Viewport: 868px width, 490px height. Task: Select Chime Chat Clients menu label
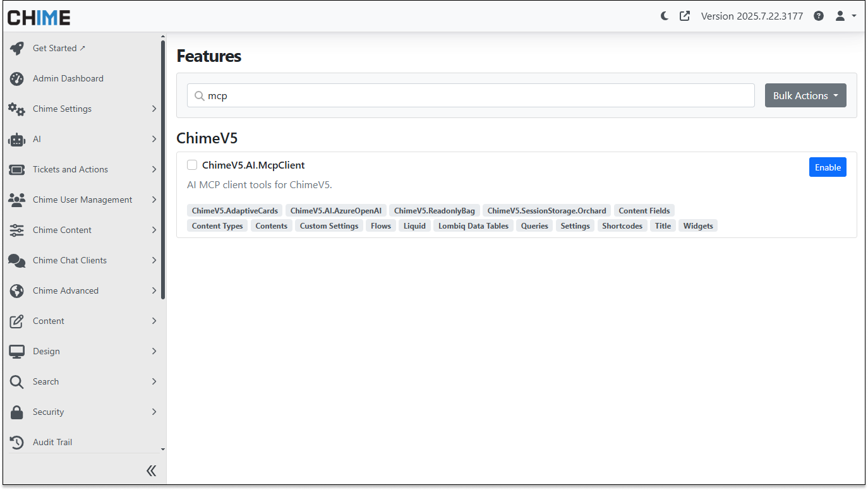(69, 260)
